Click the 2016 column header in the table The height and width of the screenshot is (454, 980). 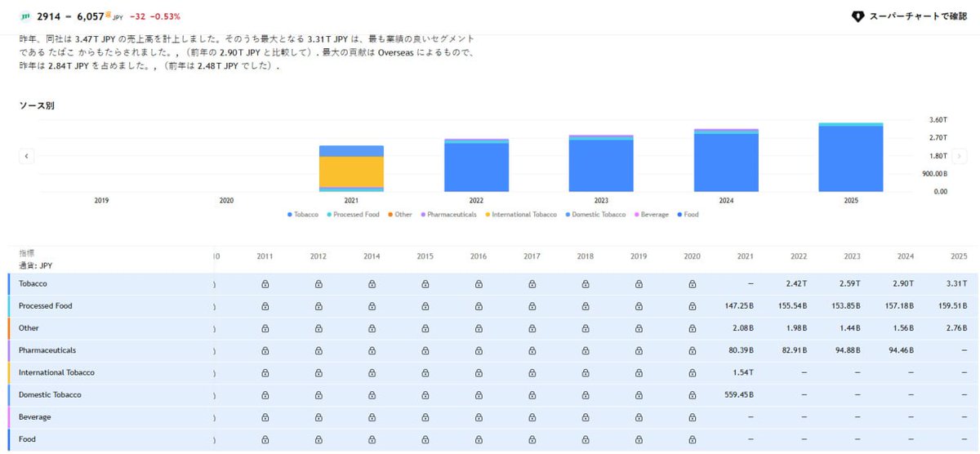[479, 256]
